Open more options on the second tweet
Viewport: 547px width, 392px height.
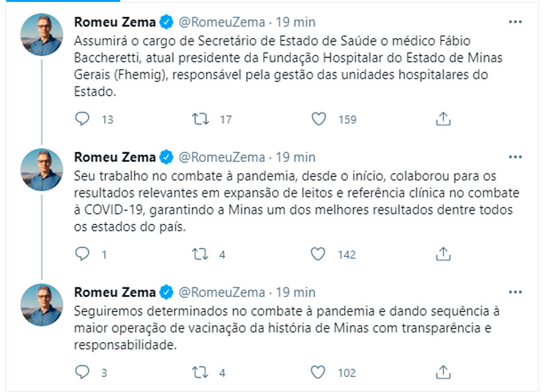[516, 156]
